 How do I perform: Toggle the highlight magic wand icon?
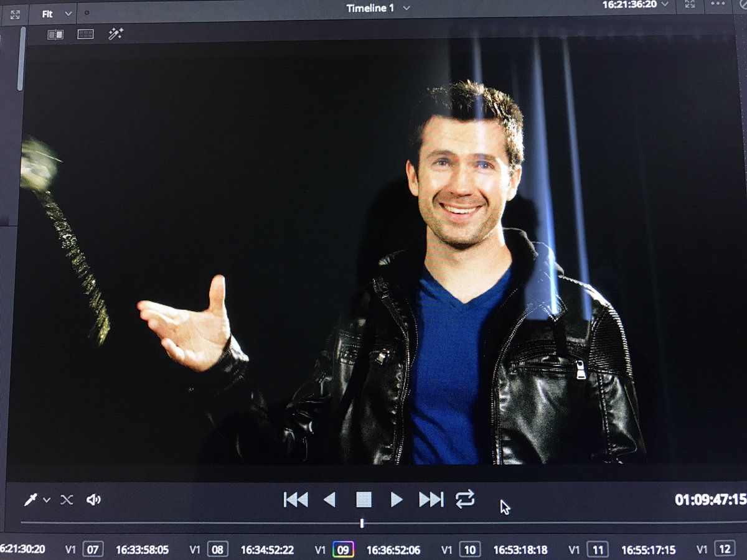116,34
